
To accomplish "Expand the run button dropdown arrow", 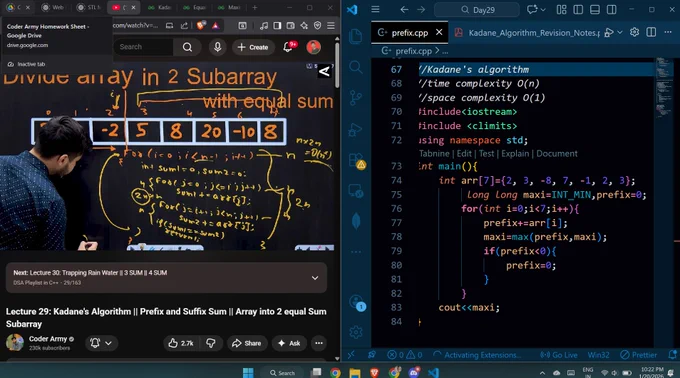I will click(620, 33).
